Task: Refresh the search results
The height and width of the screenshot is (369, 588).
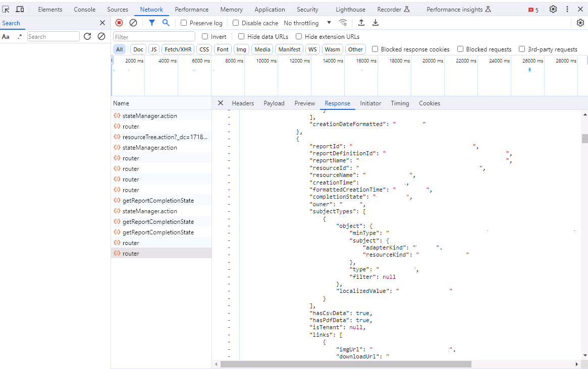Action: pos(87,36)
